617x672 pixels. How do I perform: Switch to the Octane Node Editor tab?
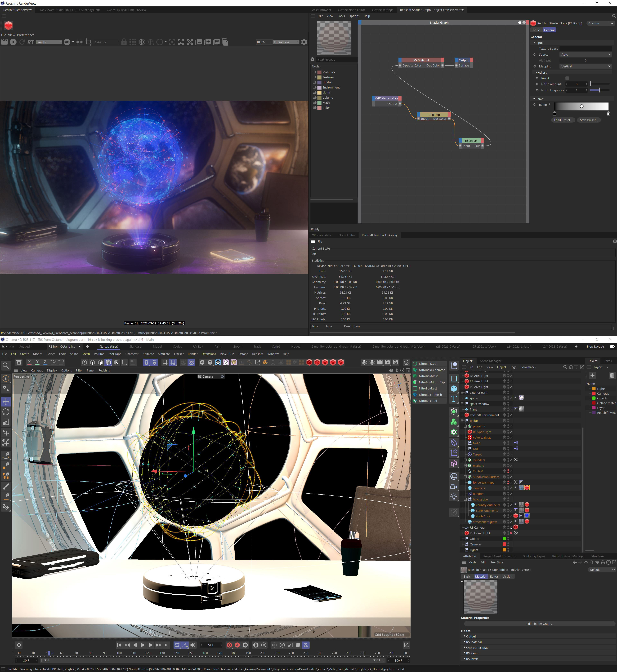tap(351, 10)
